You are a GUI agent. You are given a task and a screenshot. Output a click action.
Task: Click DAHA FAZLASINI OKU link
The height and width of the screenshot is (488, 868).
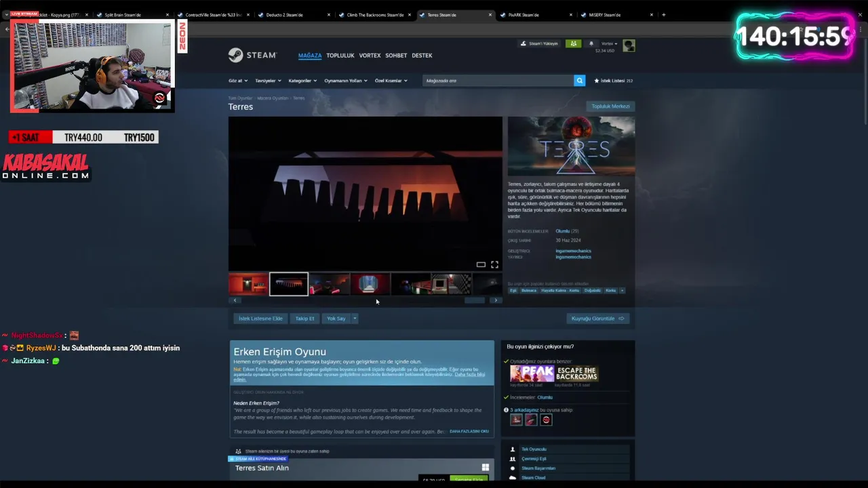[469, 431]
